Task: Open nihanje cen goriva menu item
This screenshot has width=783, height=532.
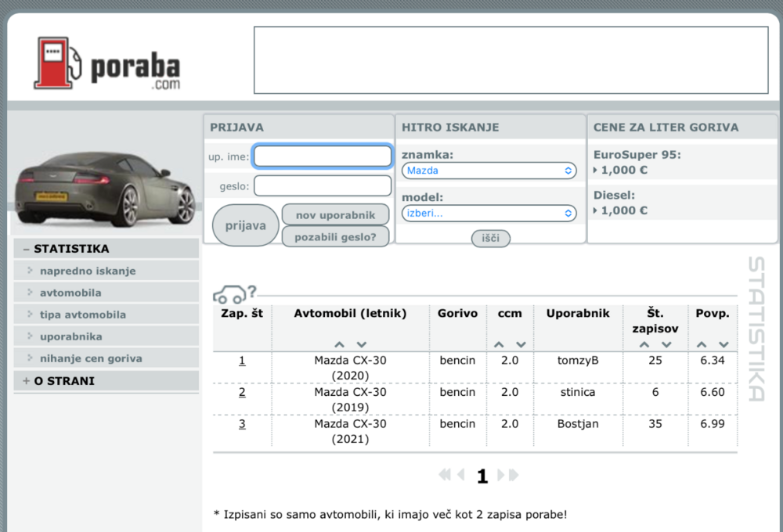Action: tap(91, 358)
